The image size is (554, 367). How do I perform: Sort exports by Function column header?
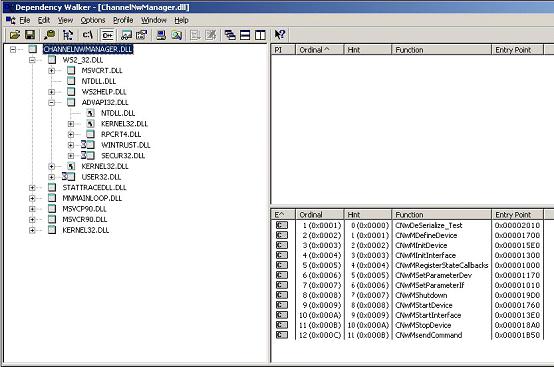442,214
